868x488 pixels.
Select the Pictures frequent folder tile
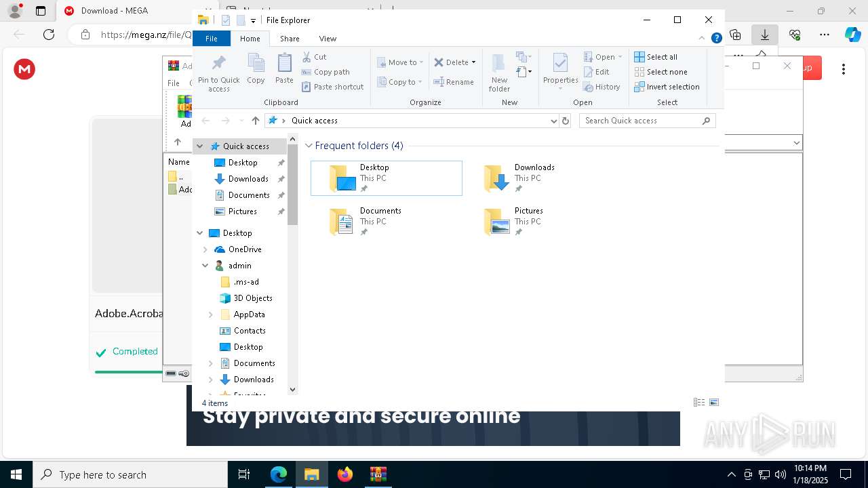541,222
